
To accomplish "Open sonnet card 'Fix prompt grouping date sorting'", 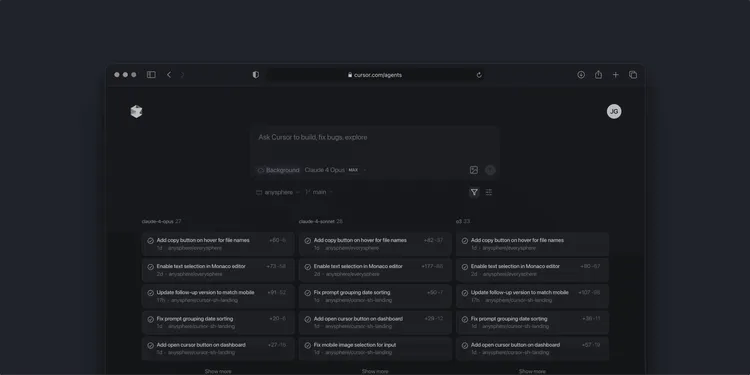I will [375, 296].
